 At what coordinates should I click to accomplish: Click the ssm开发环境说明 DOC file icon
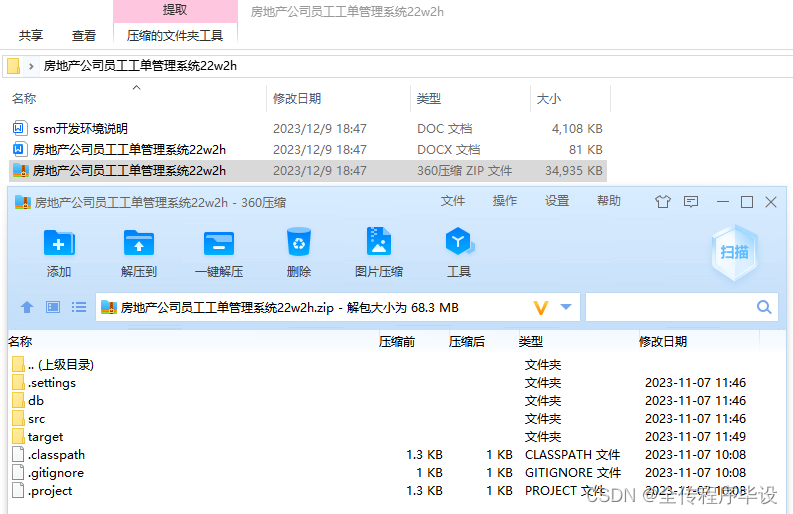pyautogui.click(x=19, y=128)
